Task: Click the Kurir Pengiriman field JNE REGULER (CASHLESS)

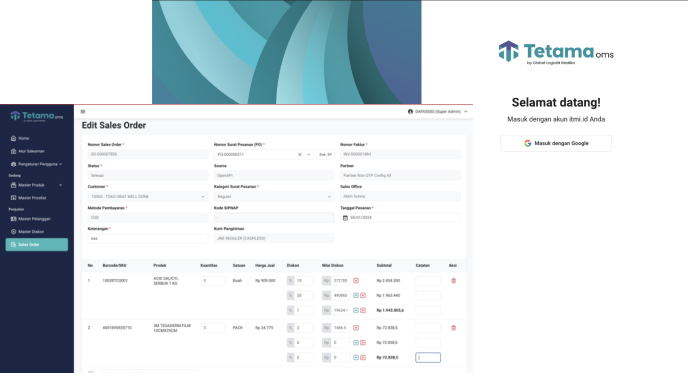Action: pos(274,238)
